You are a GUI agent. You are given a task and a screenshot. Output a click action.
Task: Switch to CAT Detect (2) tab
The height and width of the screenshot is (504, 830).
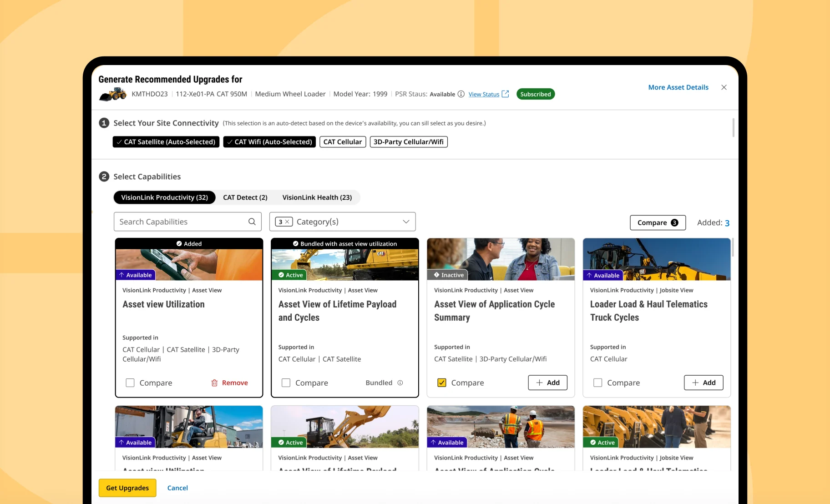pos(245,197)
